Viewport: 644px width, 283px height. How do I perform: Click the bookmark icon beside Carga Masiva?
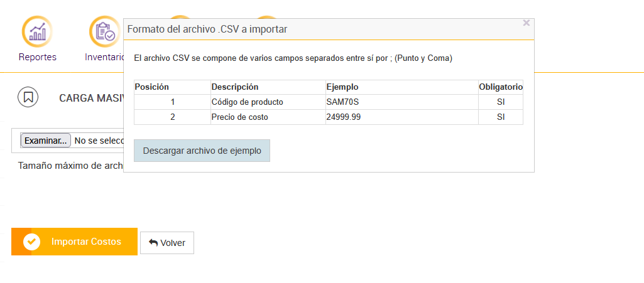pyautogui.click(x=28, y=97)
